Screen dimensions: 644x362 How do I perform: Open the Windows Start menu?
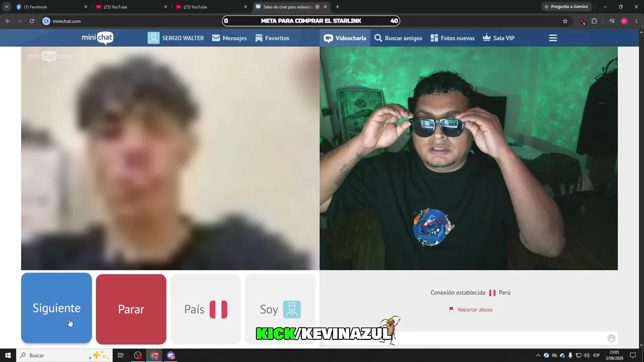tap(8, 355)
